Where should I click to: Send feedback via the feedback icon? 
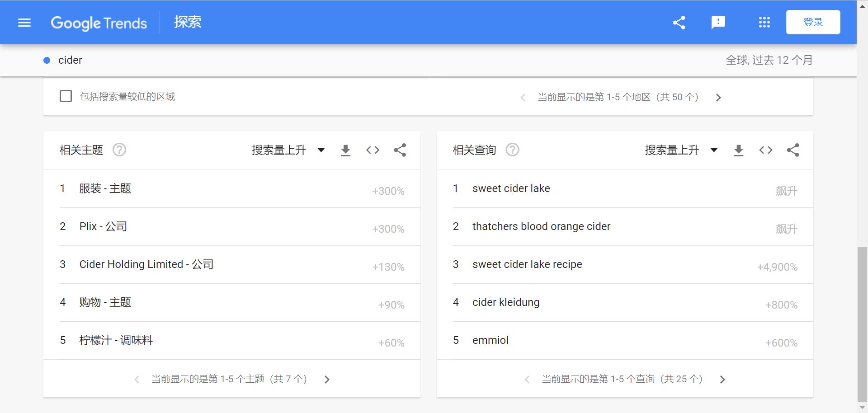pyautogui.click(x=717, y=22)
